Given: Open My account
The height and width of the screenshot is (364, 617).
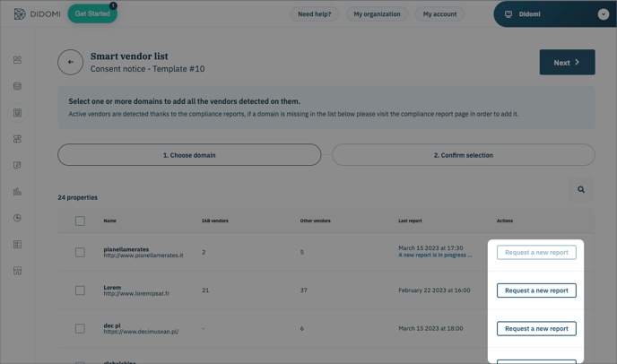Looking at the screenshot, I should click(x=440, y=14).
